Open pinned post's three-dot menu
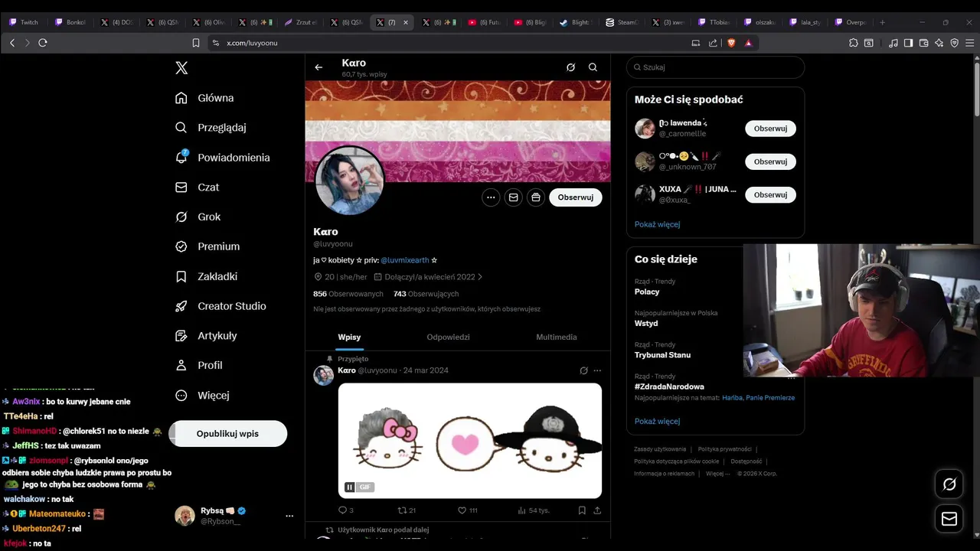 [x=597, y=370]
